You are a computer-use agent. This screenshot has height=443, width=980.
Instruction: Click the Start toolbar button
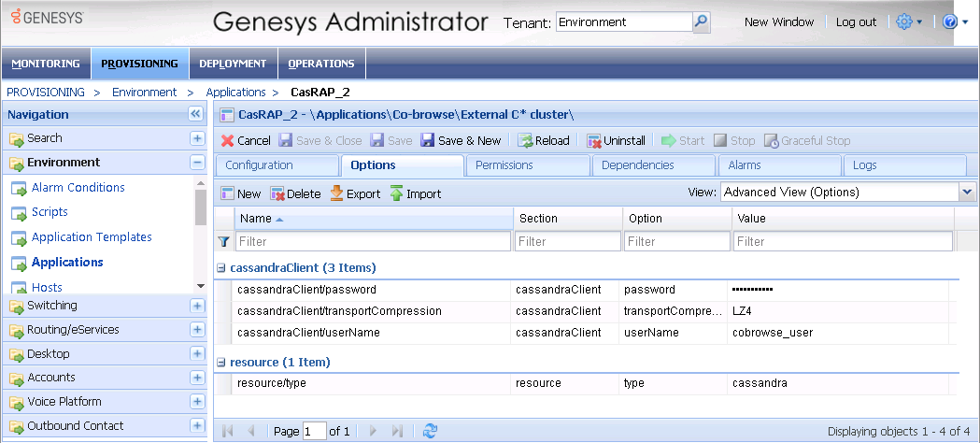coord(683,140)
